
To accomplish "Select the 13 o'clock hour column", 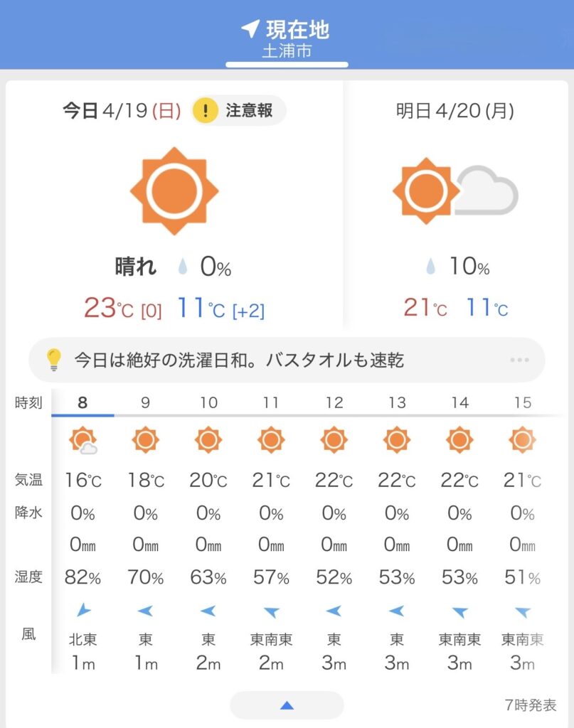I will click(x=396, y=403).
